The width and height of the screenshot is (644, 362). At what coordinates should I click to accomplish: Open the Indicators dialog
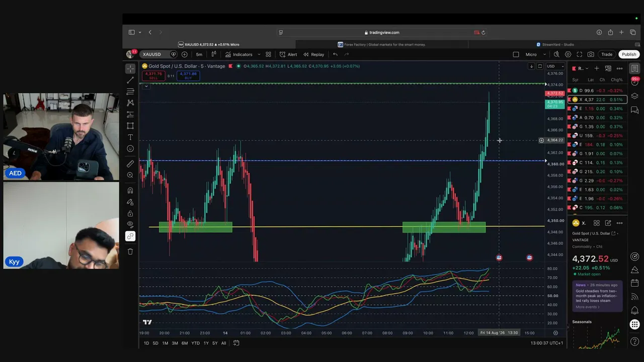pyautogui.click(x=239, y=54)
